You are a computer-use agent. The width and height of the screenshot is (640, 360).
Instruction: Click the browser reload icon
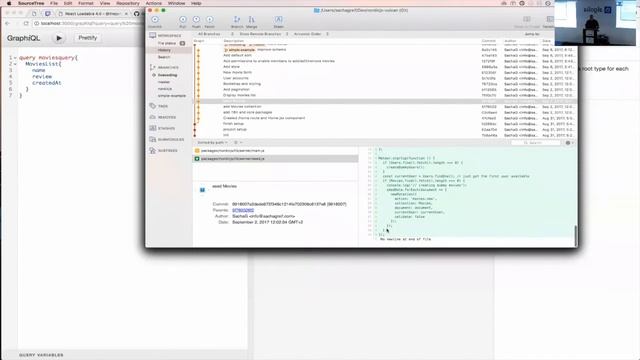26,23
